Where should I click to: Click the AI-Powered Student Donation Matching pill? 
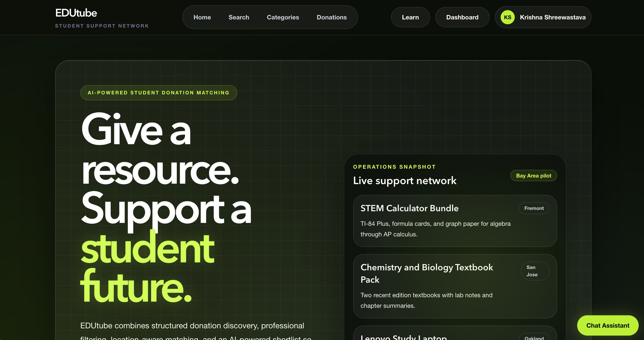(x=159, y=93)
